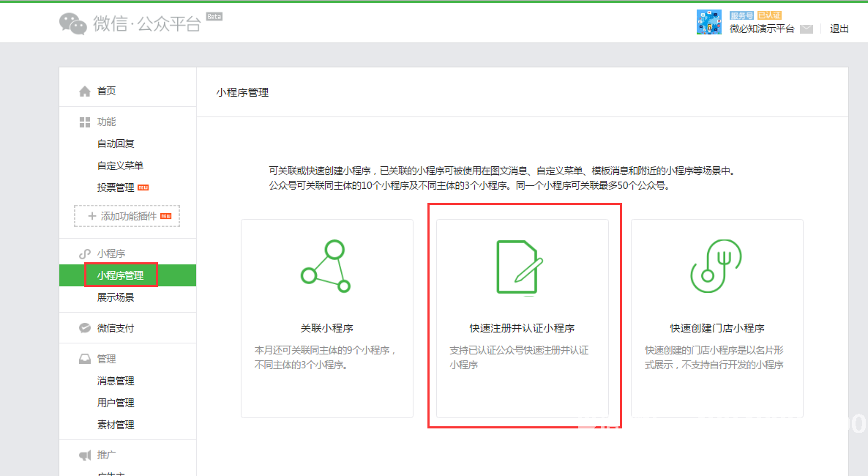Viewport: 868px width, 476px height.
Task: Click the 快速创建门店小程序 fork icon
Action: pos(717,267)
